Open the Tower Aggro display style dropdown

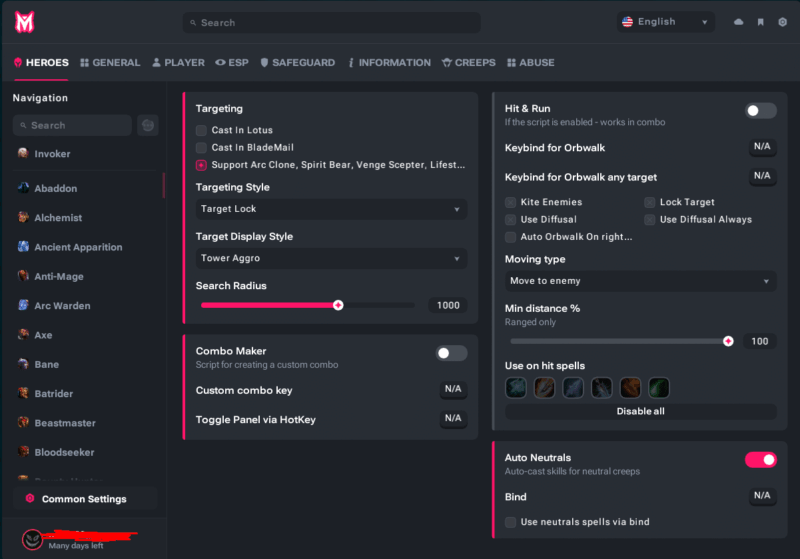coord(332,259)
